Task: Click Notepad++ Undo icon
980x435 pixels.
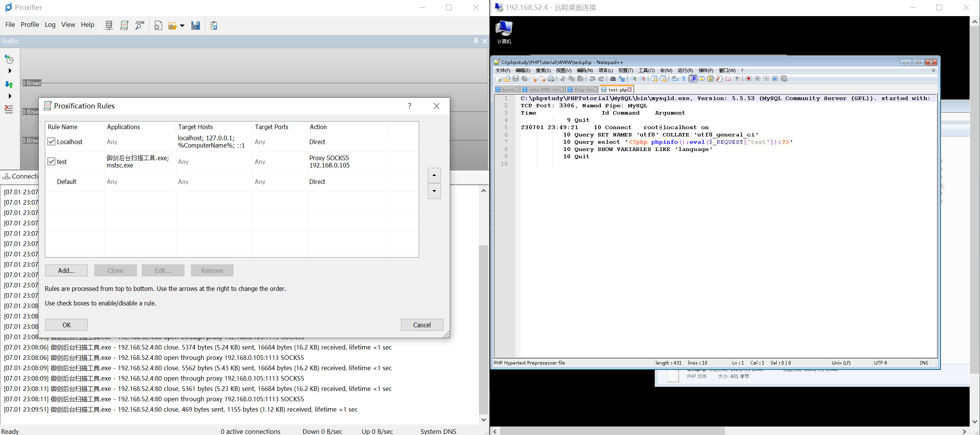Action: (x=592, y=79)
